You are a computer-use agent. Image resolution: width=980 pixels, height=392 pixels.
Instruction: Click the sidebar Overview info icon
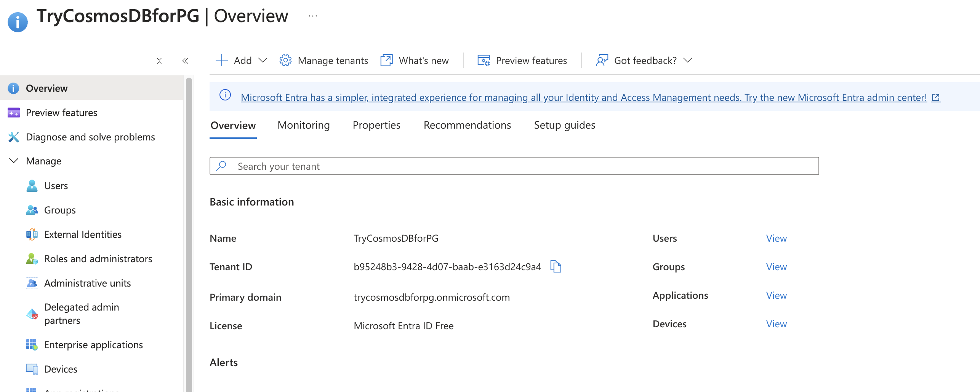pos(13,88)
